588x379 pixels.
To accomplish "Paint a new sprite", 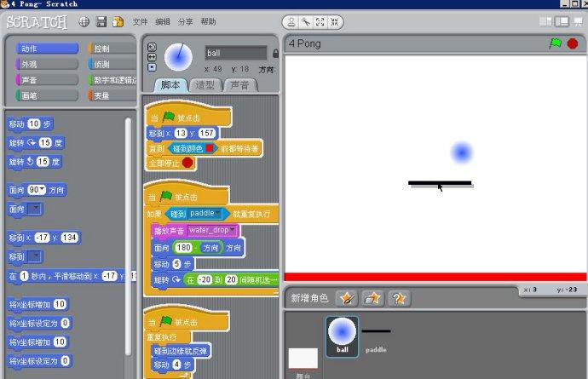I will (x=347, y=298).
